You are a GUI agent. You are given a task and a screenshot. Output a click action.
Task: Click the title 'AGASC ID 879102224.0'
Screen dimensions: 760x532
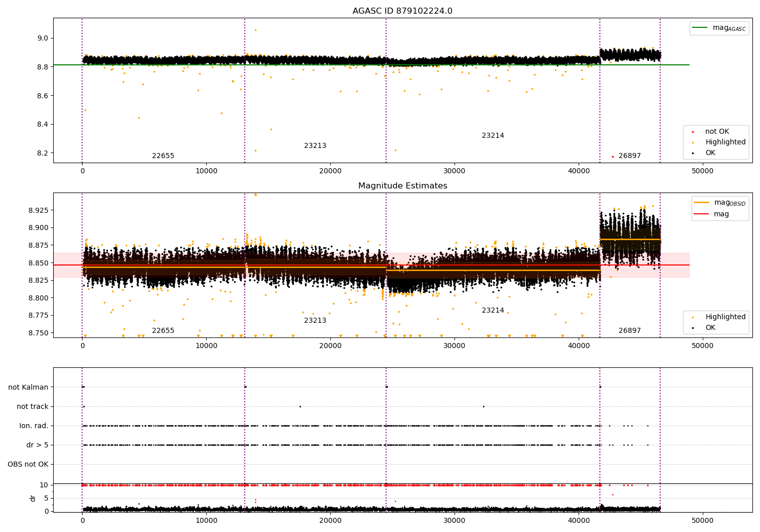[402, 11]
